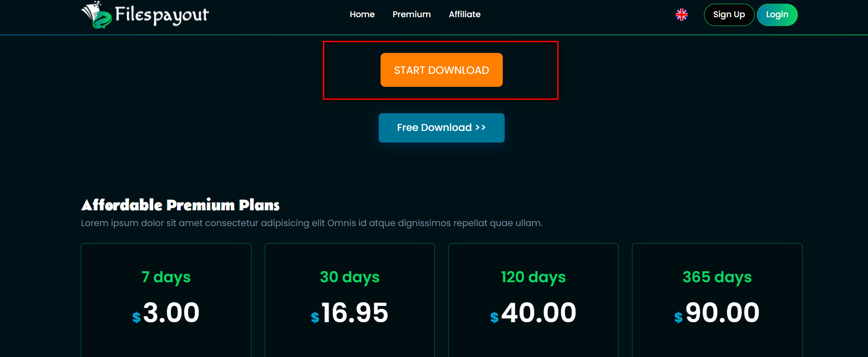868x357 pixels.
Task: Choose the 365 days plan title
Action: click(x=717, y=277)
